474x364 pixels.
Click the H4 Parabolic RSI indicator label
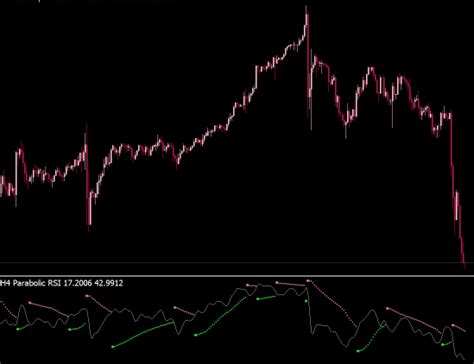pyautogui.click(x=61, y=283)
